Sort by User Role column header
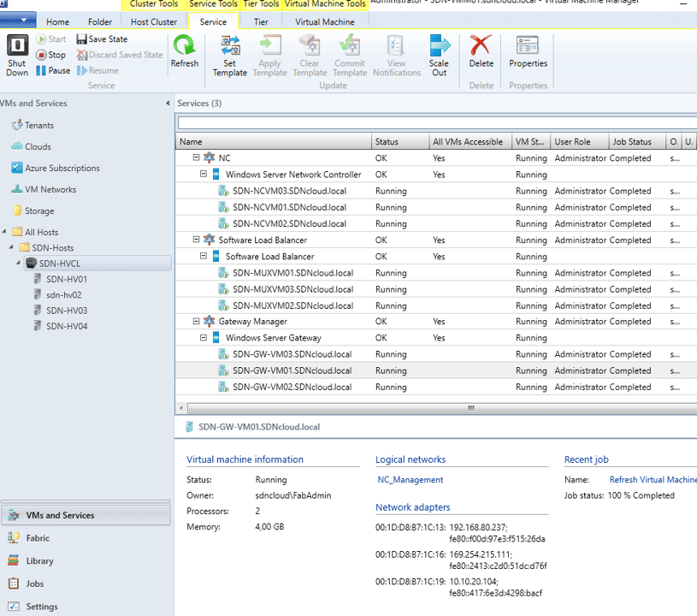Viewport: 697px width, 616px height. pyautogui.click(x=579, y=141)
